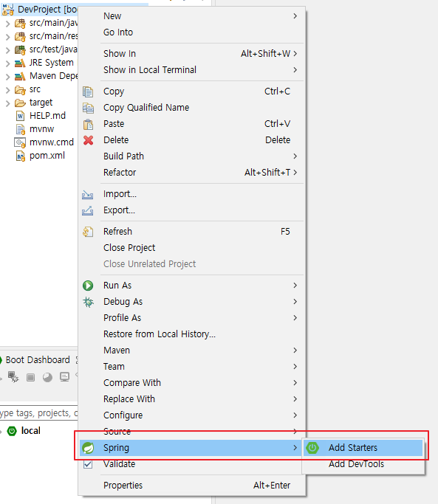Click the Spring leaf icon
Viewport: 438px width, 504px height.
tap(88, 448)
